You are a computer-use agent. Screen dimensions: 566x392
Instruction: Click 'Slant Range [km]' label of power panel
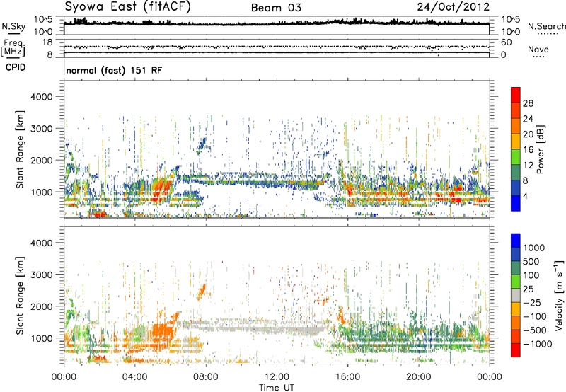click(x=20, y=149)
